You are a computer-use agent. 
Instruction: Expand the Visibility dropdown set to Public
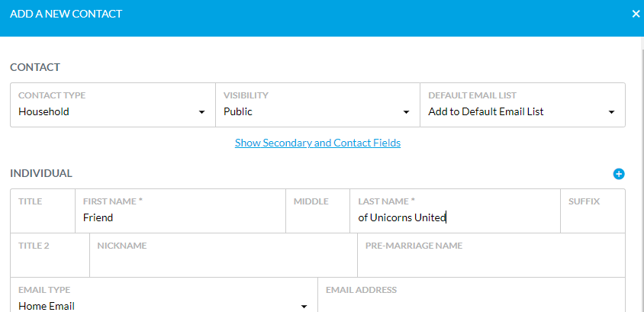coord(317,105)
